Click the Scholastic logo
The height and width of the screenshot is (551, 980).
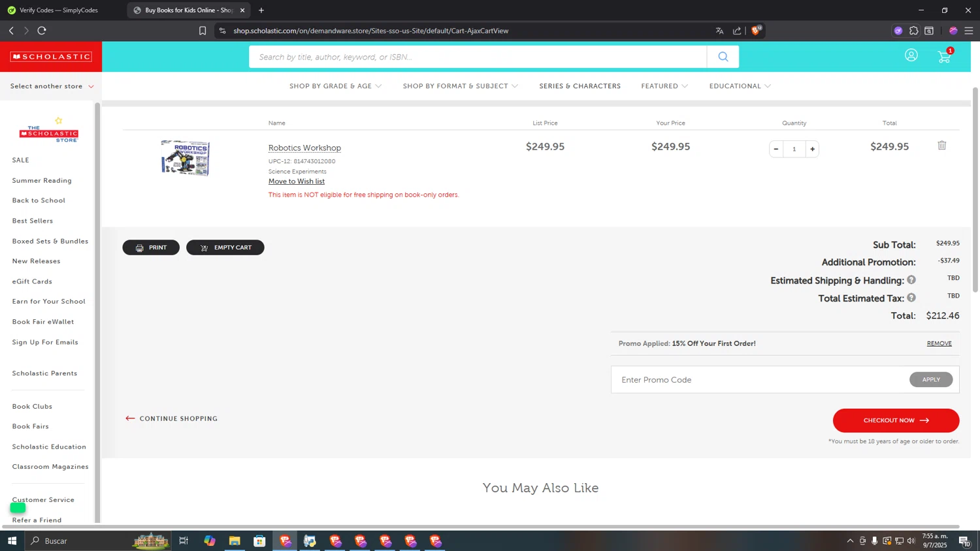(x=51, y=57)
